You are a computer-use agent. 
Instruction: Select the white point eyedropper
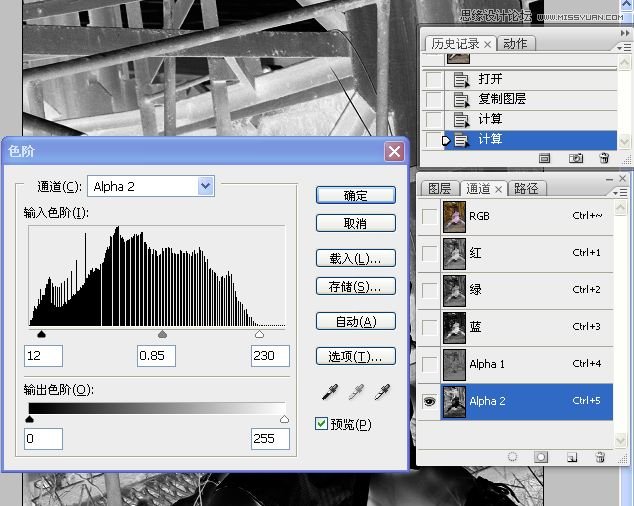click(x=383, y=392)
